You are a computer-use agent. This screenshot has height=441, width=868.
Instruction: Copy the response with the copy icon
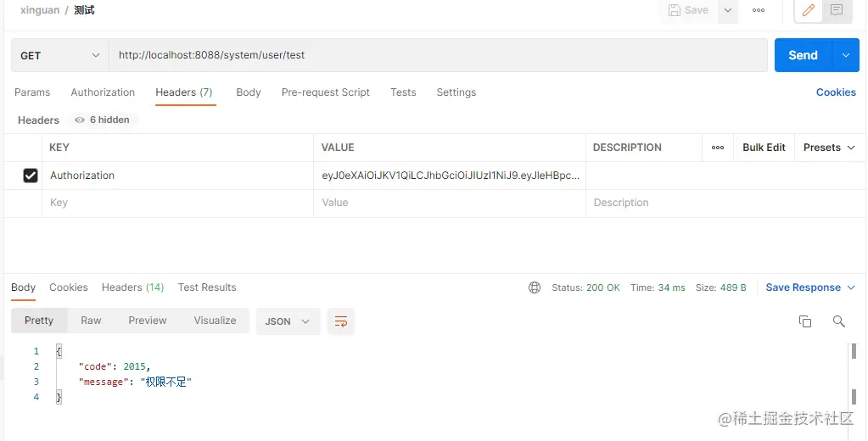805,321
